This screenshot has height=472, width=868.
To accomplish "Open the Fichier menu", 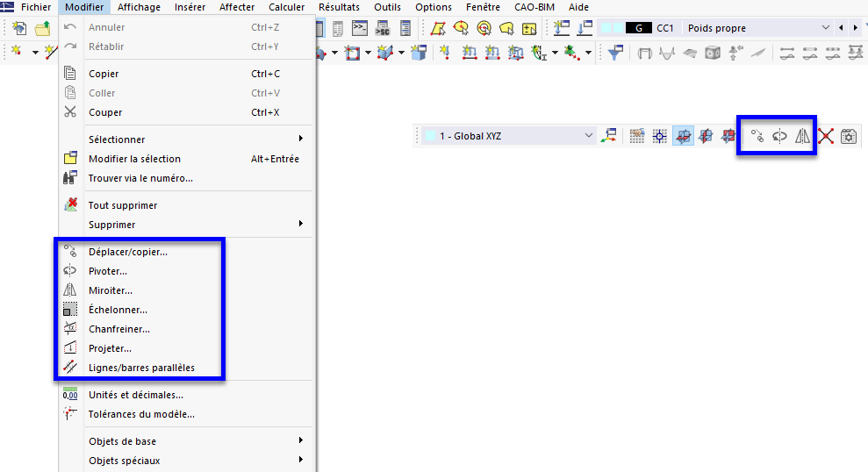I will pyautogui.click(x=36, y=7).
